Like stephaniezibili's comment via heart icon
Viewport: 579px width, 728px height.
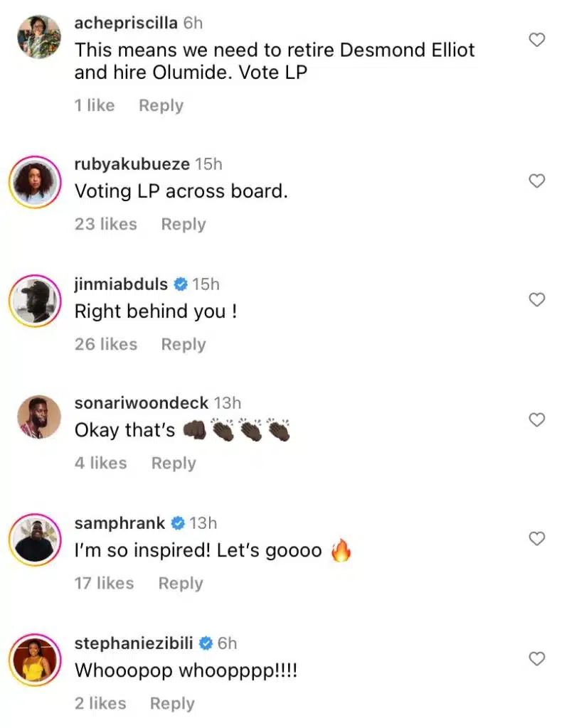tap(537, 659)
